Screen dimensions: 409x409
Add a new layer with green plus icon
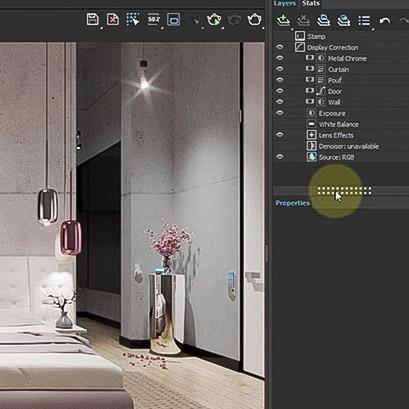(x=283, y=20)
